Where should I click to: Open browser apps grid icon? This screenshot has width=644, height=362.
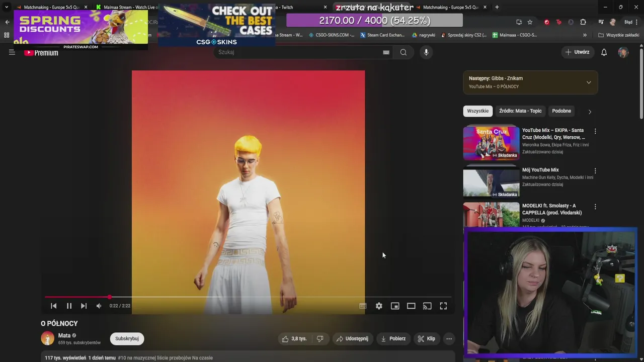point(7,35)
